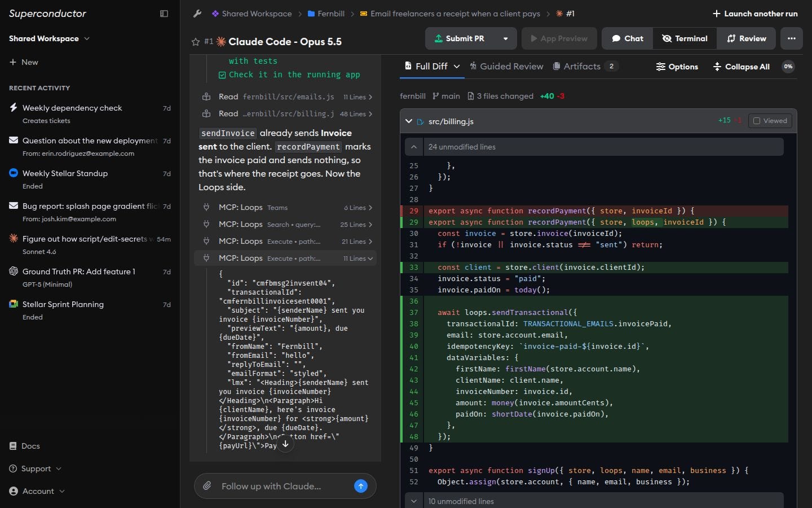The height and width of the screenshot is (508, 812).
Task: Click Collapse All in the diff toolbar
Action: coord(742,67)
